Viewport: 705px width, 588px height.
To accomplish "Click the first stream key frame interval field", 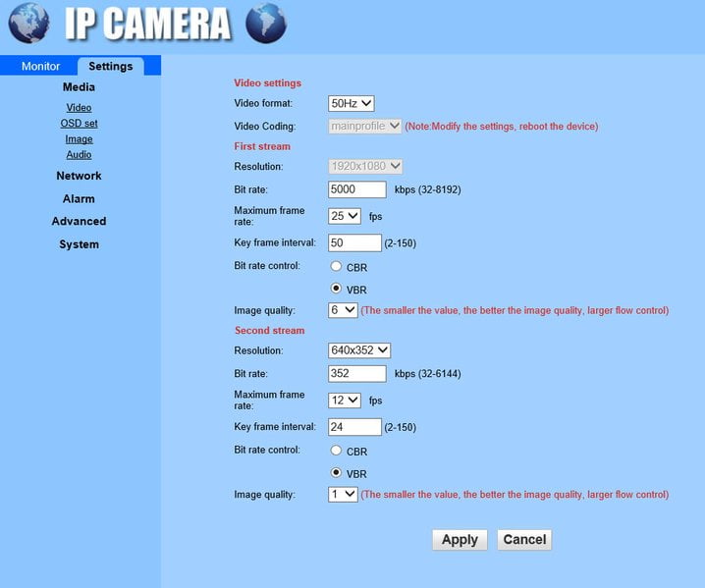I will pyautogui.click(x=354, y=242).
